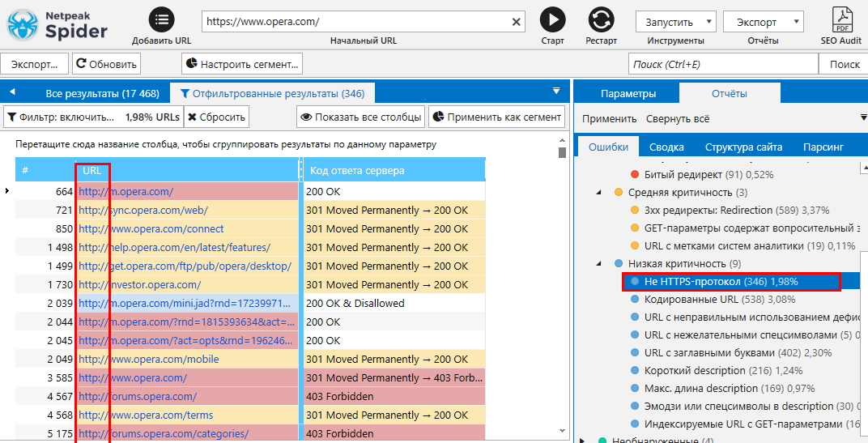Click the Рестарт refresh icon
The height and width of the screenshot is (443, 868).
[601, 20]
